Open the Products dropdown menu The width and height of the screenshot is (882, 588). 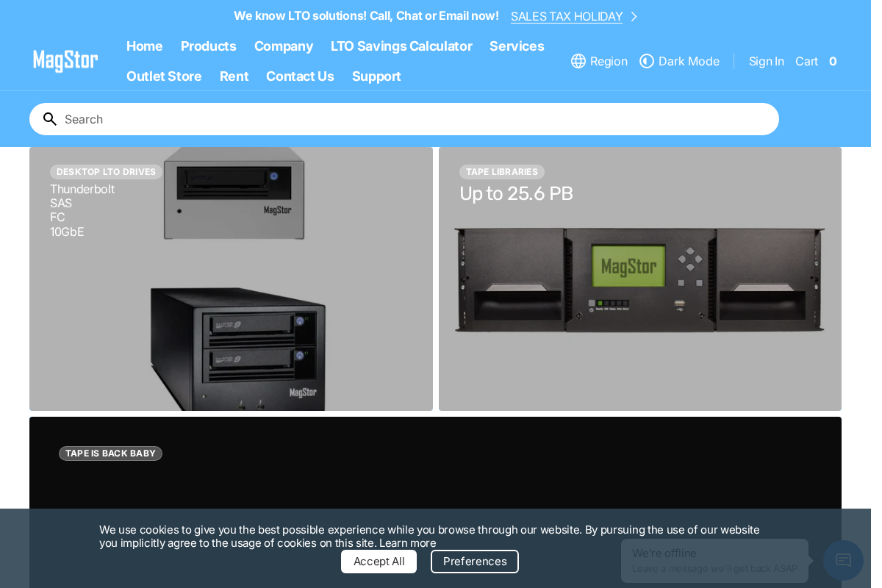[x=208, y=46]
